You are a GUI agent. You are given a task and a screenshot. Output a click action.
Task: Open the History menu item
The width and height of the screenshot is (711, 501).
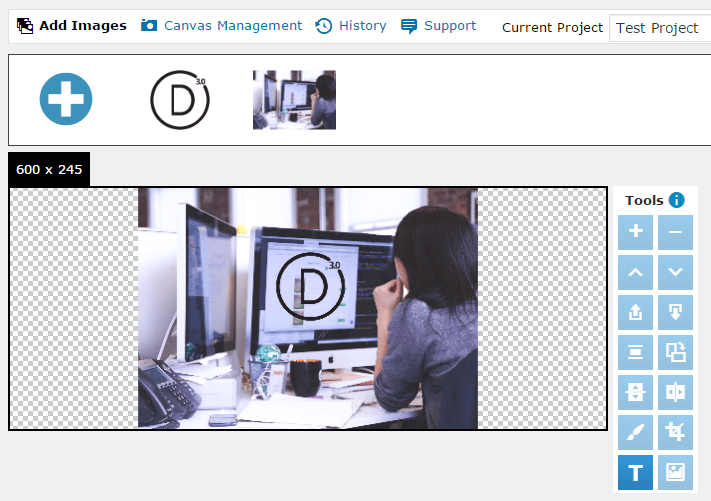click(x=351, y=26)
